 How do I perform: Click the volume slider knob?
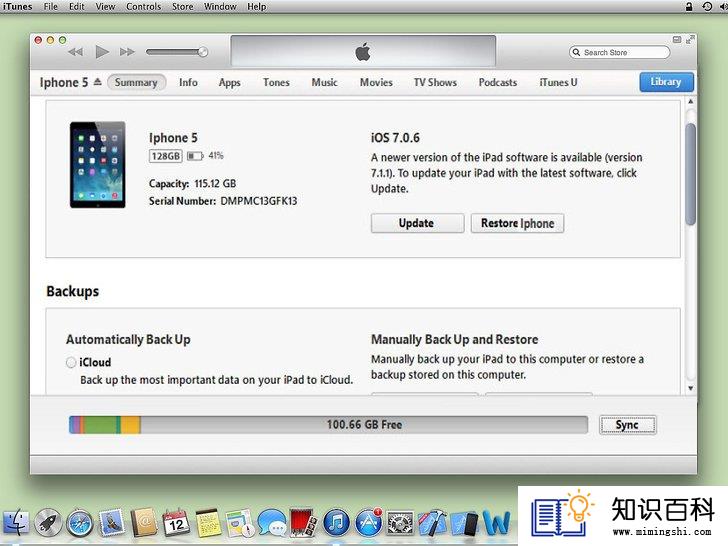click(203, 52)
